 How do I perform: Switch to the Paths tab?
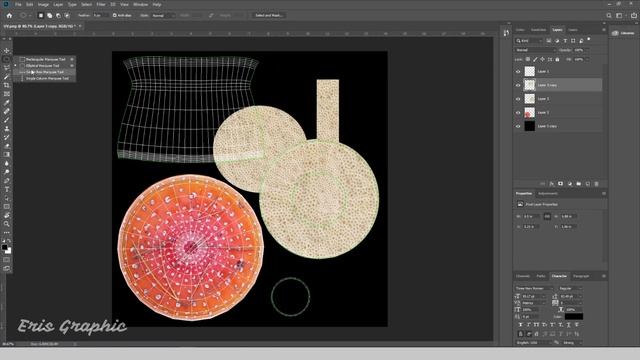pos(541,276)
